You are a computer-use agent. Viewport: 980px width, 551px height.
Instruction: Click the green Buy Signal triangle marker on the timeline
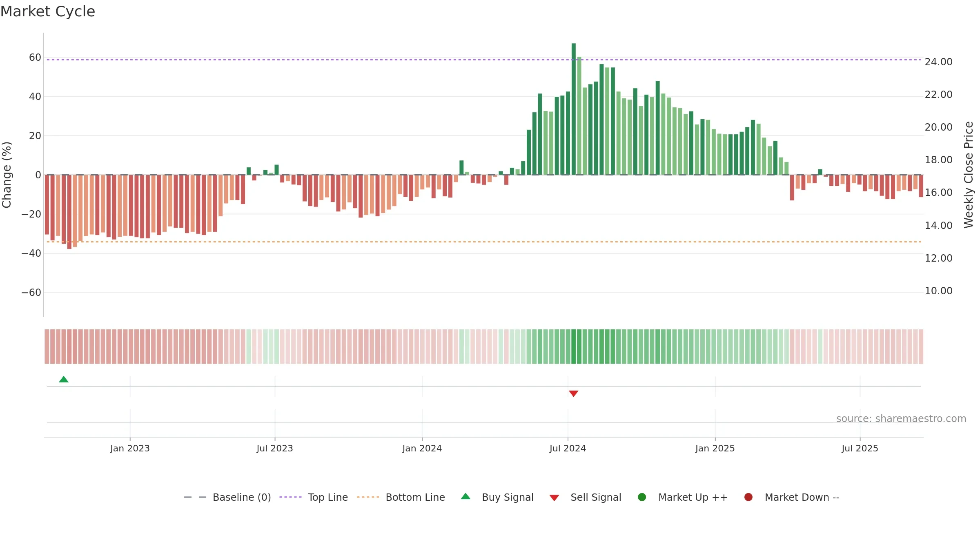[64, 380]
